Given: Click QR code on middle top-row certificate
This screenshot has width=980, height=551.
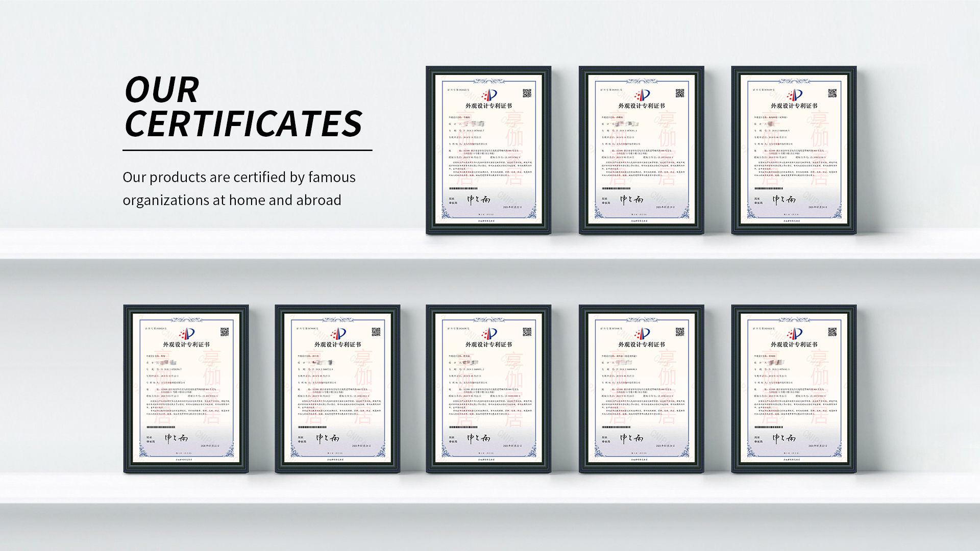Looking at the screenshot, I should (679, 93).
